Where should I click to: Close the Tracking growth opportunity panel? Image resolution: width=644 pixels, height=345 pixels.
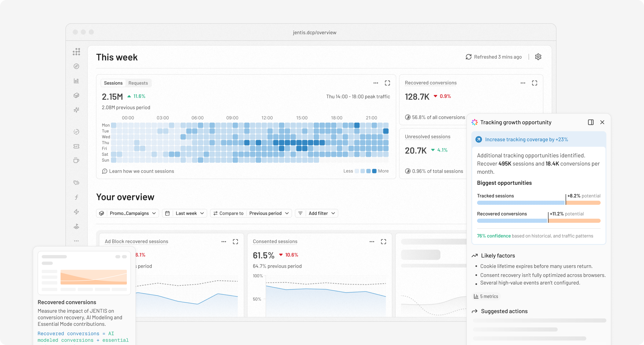coord(602,122)
